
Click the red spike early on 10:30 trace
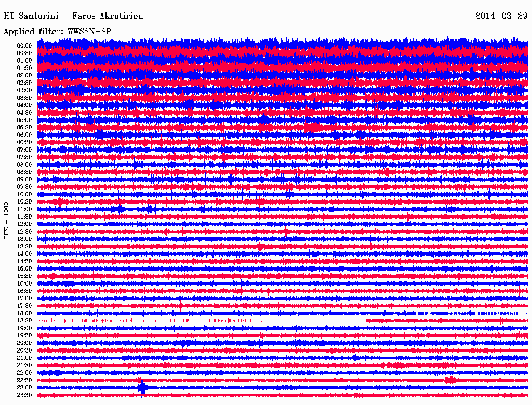tap(61, 202)
